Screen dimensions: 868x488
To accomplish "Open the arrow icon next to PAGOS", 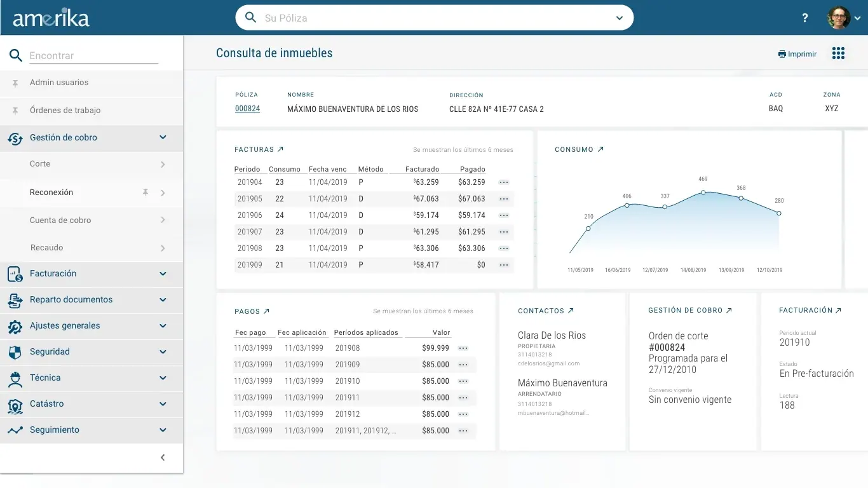I will pos(266,311).
